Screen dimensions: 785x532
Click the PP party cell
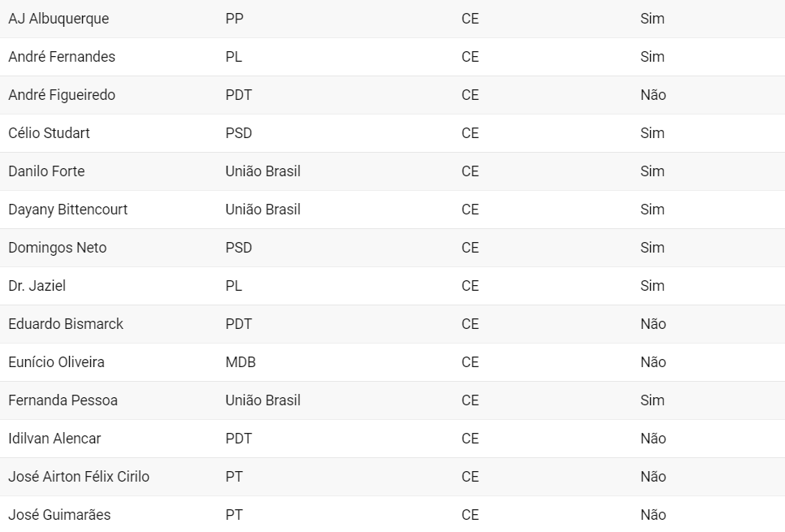(x=234, y=19)
